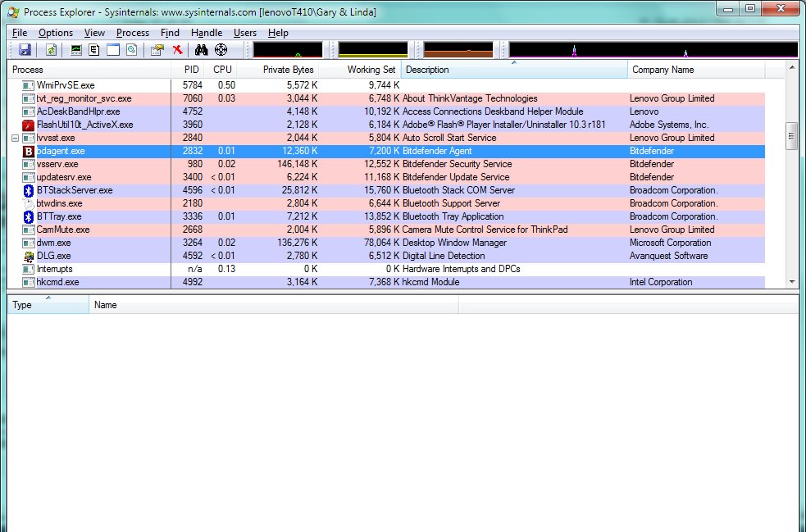The image size is (806, 532).
Task: Click the hkcmd.exe process icon
Action: [28, 282]
